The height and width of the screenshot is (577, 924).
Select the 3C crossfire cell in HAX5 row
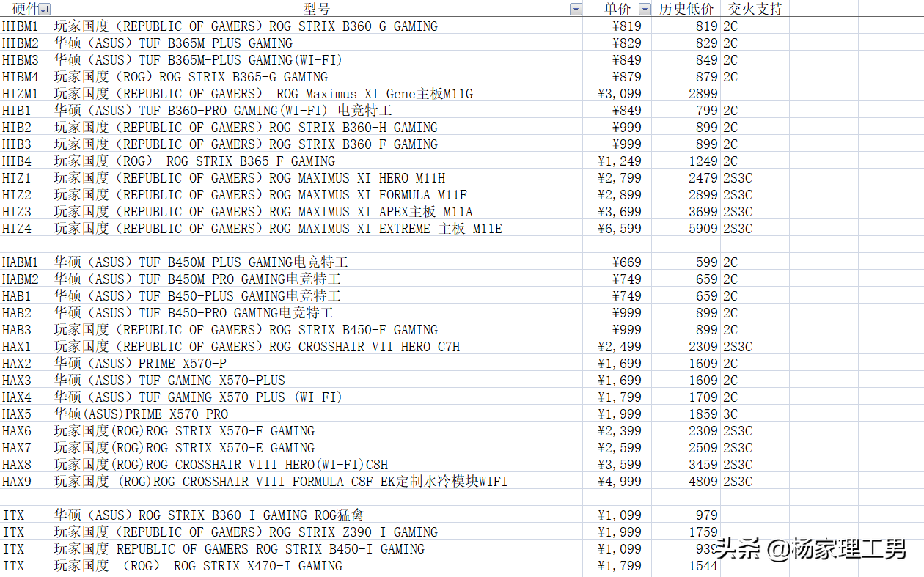[x=755, y=414]
